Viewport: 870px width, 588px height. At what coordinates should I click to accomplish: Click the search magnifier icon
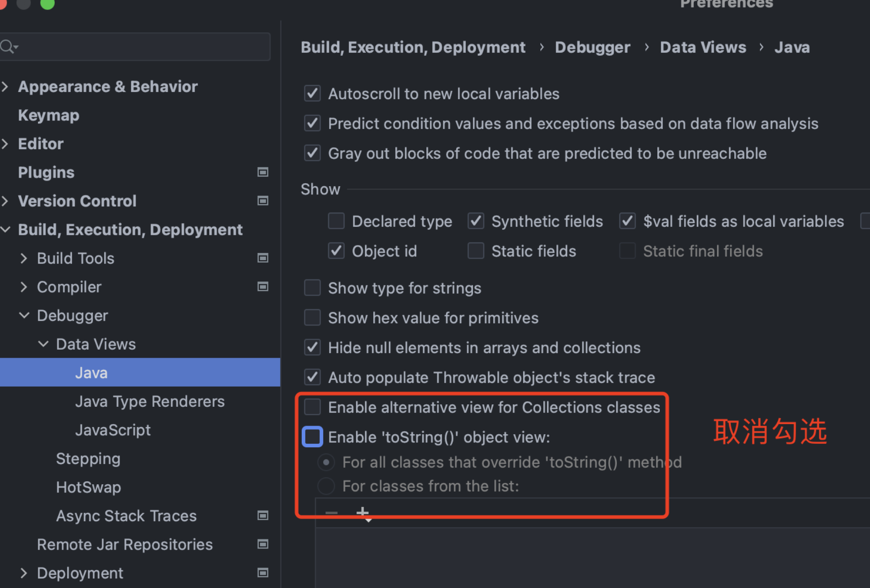tap(8, 47)
